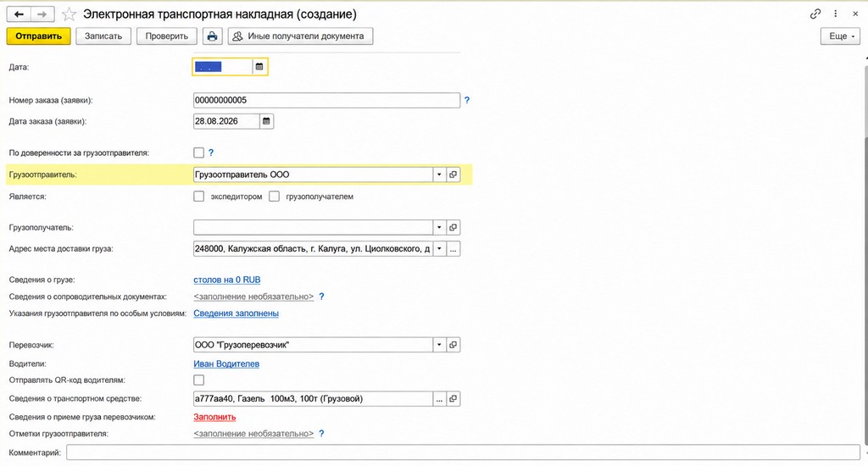The height and width of the screenshot is (466, 868).
Task: Toggle Отправлять QR-код водителям checkbox
Action: pos(198,380)
